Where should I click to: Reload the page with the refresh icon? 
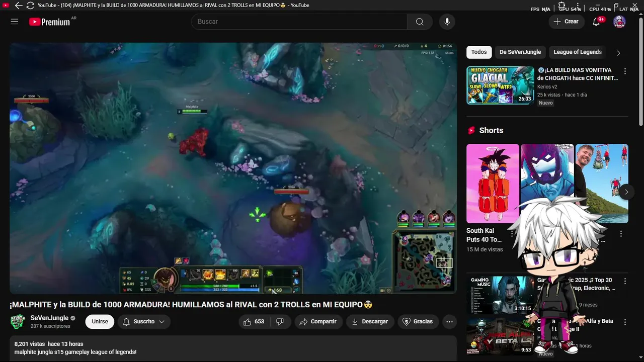(x=30, y=5)
